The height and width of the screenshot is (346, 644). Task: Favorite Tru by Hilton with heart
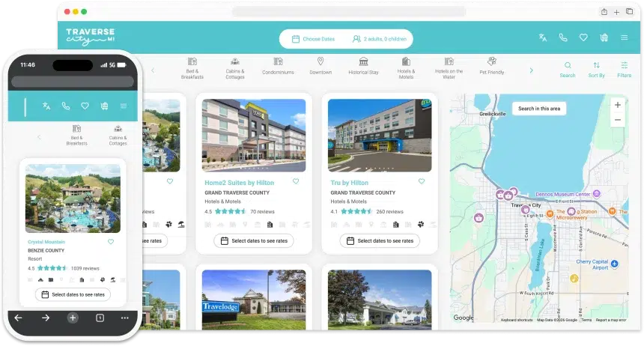point(422,181)
